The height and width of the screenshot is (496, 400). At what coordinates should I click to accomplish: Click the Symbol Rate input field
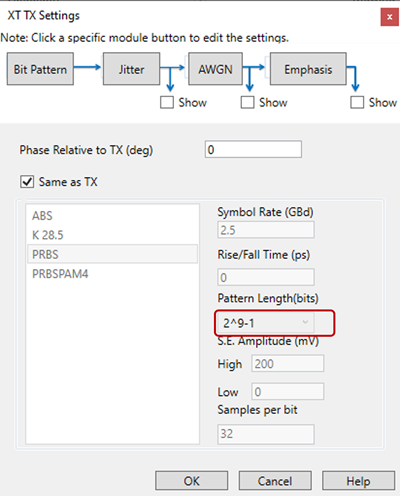(266, 230)
